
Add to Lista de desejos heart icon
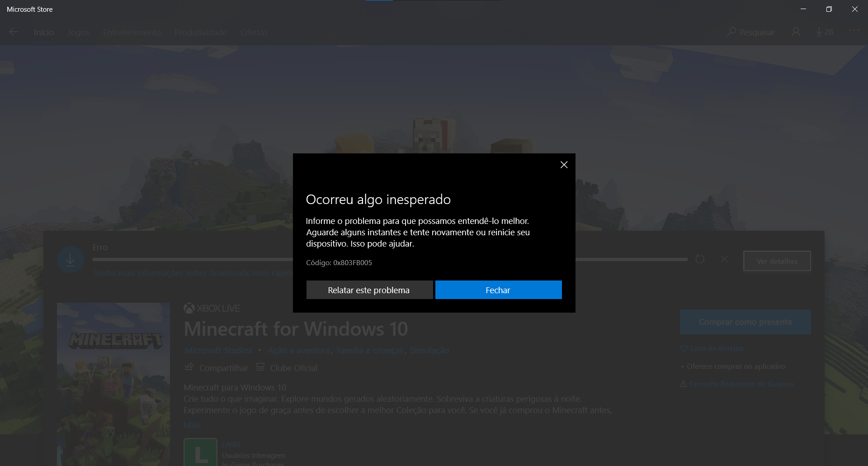pos(684,348)
